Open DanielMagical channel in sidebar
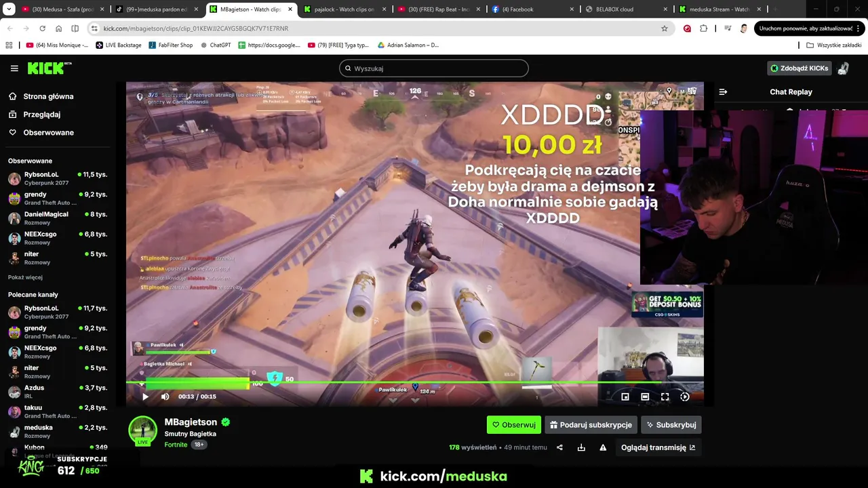868x488 pixels. click(57, 218)
